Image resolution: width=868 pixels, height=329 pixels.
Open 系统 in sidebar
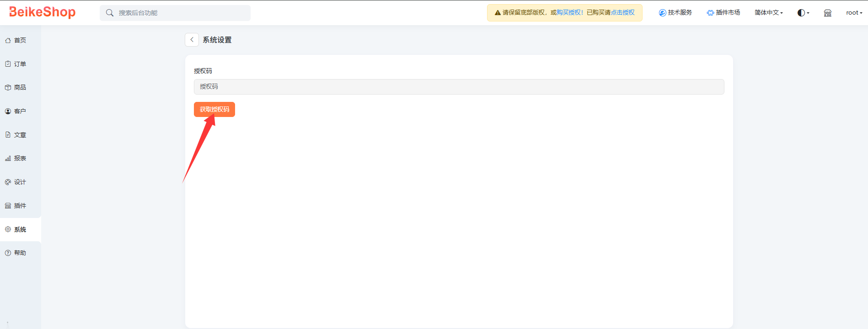[x=20, y=229]
